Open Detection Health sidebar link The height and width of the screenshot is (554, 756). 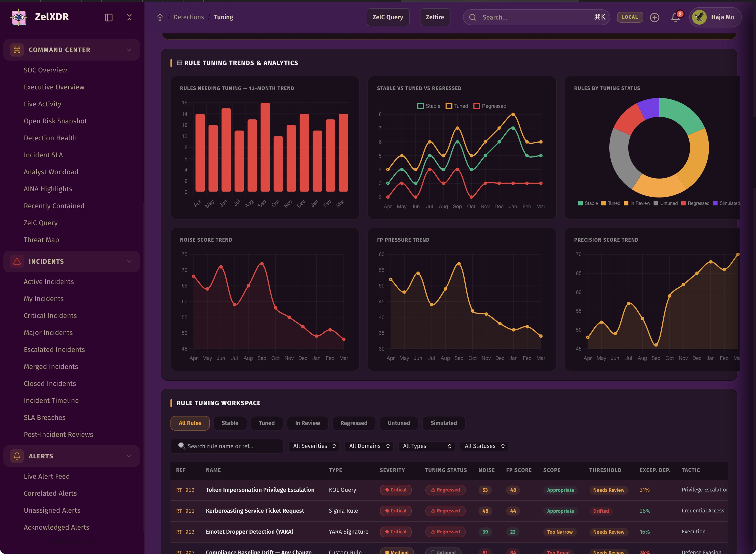[x=50, y=138]
